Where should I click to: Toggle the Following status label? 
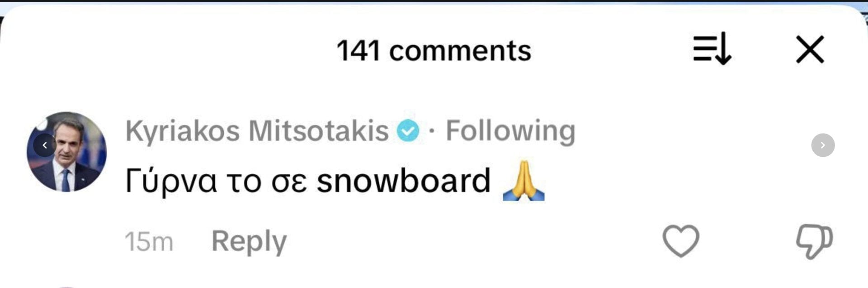click(x=510, y=131)
